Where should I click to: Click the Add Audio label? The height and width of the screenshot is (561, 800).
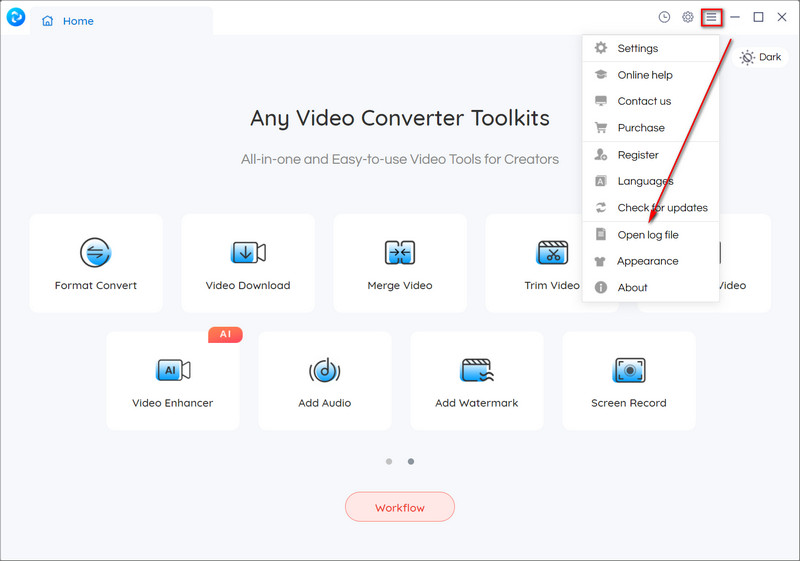click(x=324, y=403)
